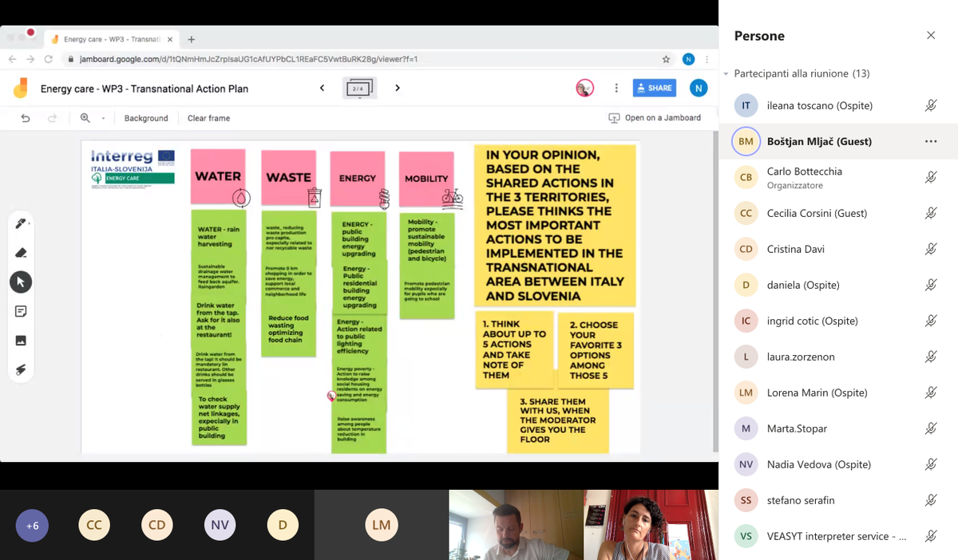Select participant stefano serafin
The width and height of the screenshot is (958, 560).
[838, 500]
